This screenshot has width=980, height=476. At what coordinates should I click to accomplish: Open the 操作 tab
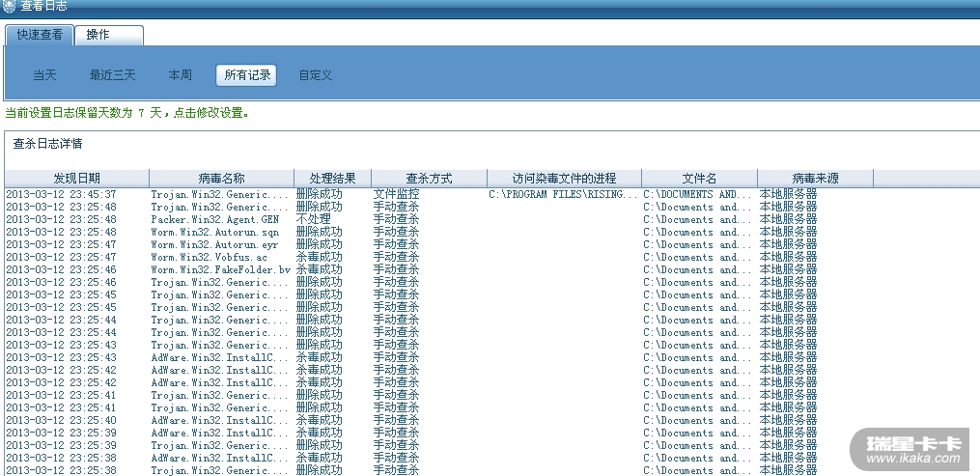coord(109,35)
